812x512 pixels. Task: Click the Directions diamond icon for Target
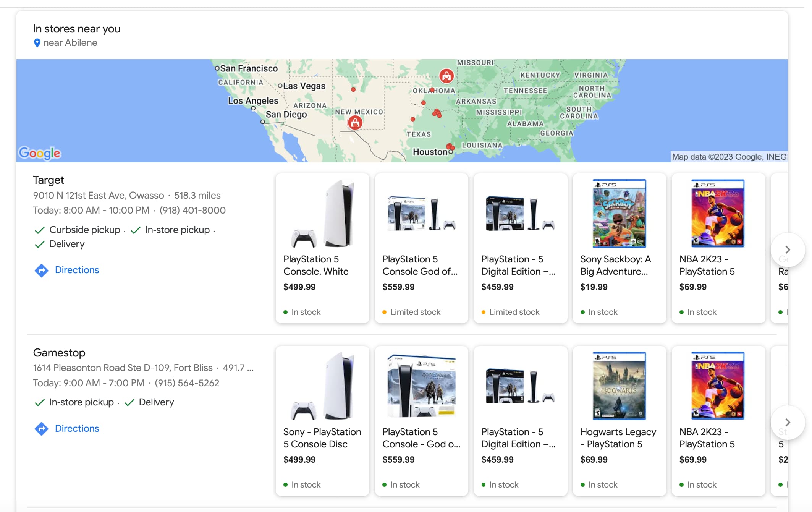point(41,270)
